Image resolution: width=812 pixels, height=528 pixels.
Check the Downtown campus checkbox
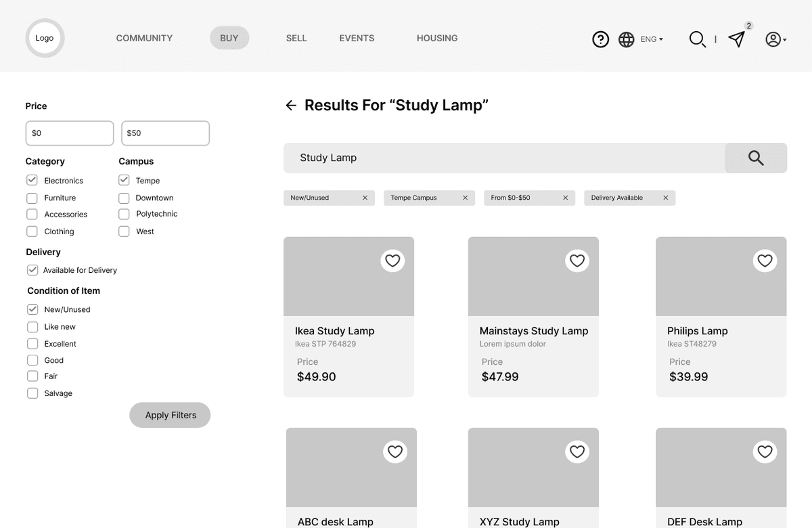click(x=124, y=198)
